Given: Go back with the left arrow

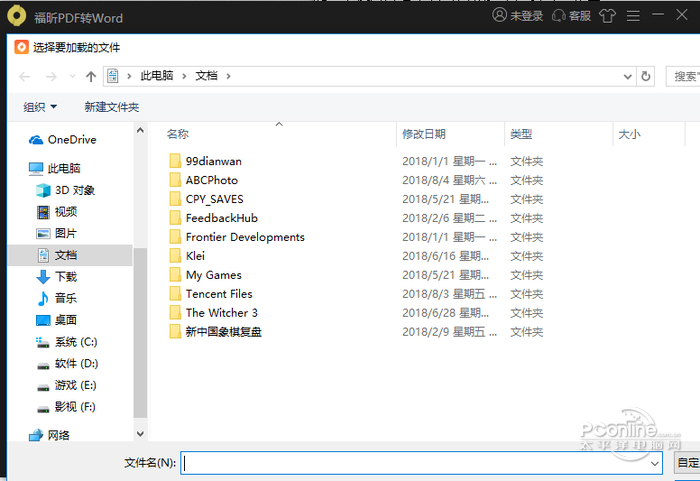Looking at the screenshot, I should pos(25,77).
